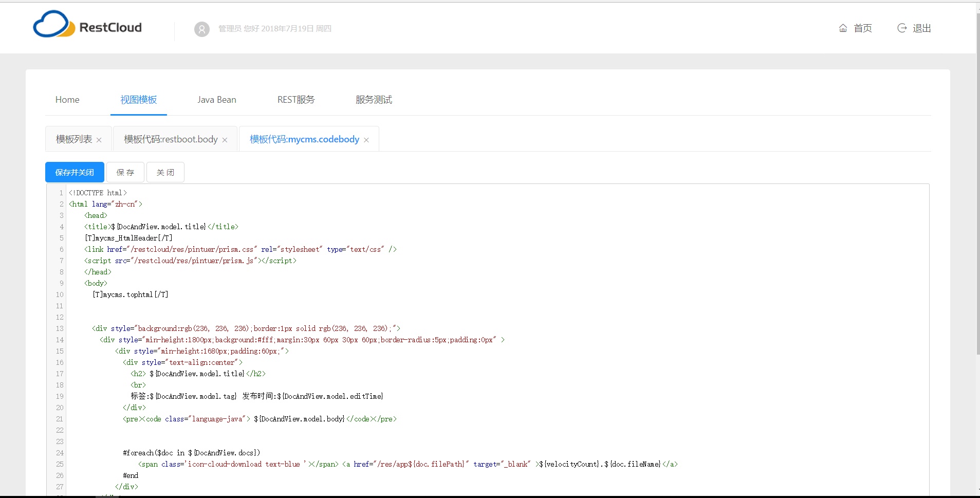Click the 退出 logout icon
This screenshot has width=980, height=498.
click(902, 28)
